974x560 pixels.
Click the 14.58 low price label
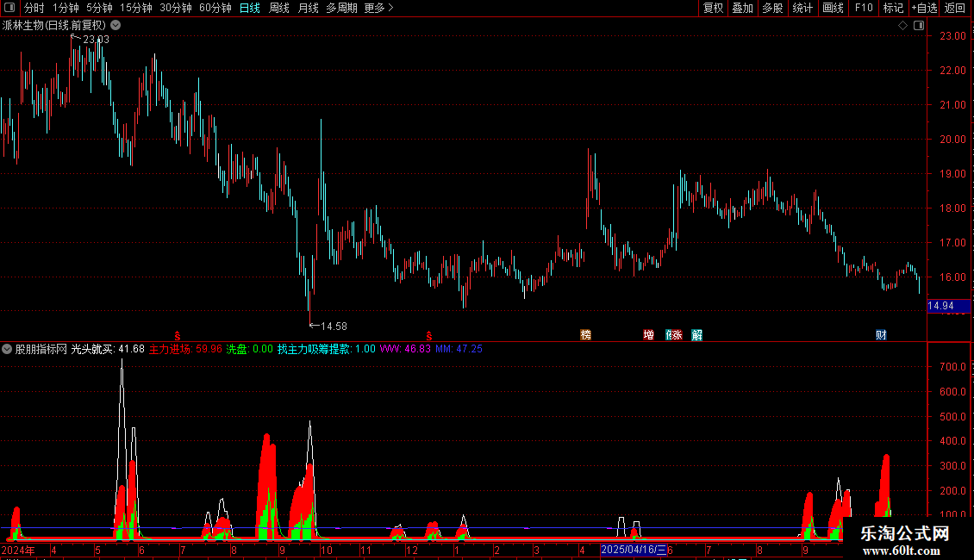click(x=334, y=327)
